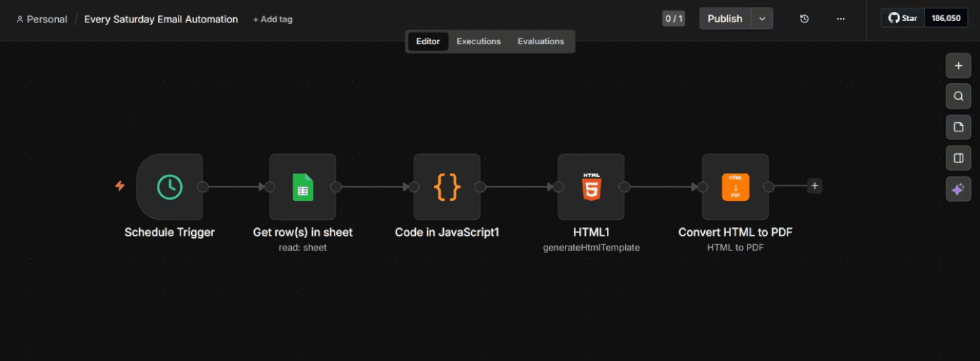Click the Code in JavaScript1 output connector
980x361 pixels.
[x=479, y=187]
